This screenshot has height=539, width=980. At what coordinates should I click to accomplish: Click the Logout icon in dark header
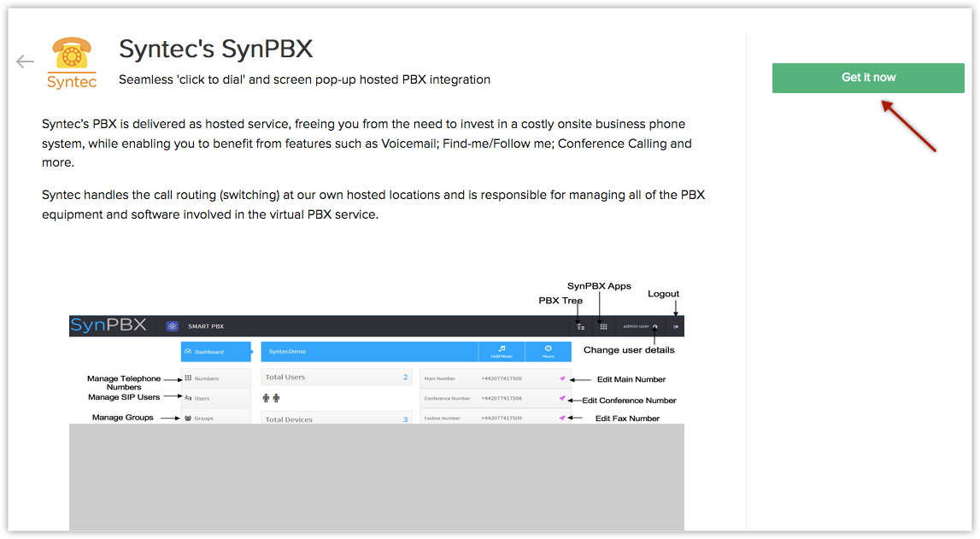(676, 326)
